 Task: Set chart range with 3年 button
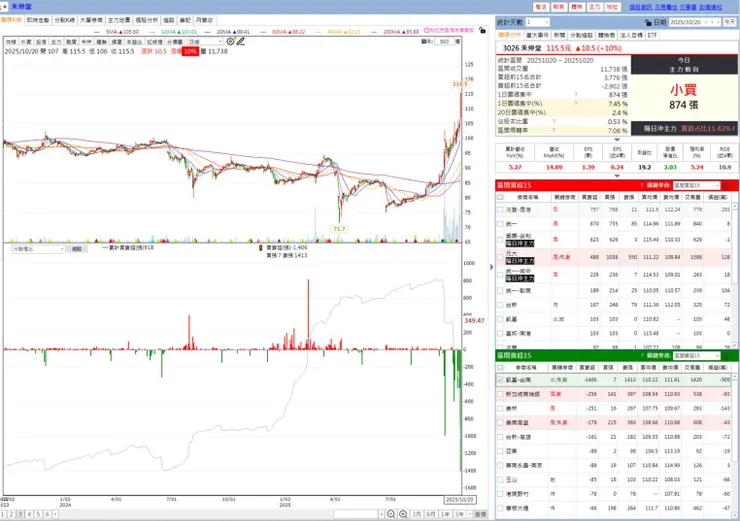[x=459, y=514]
